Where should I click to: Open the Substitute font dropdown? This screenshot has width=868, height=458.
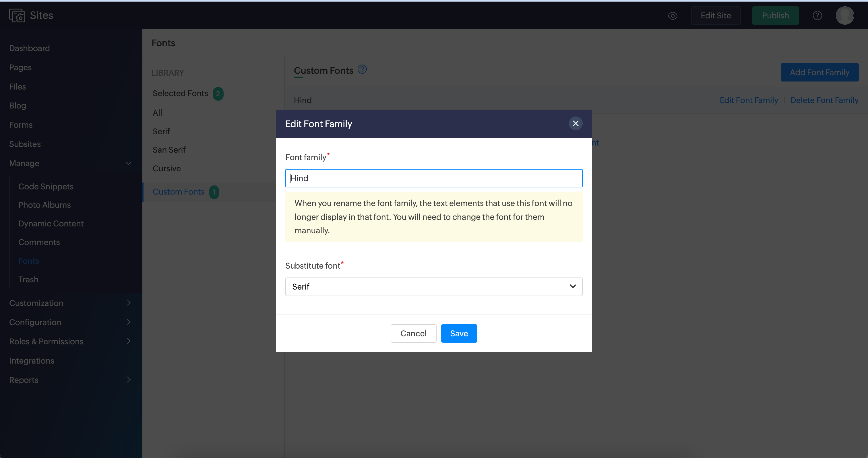[x=433, y=287]
